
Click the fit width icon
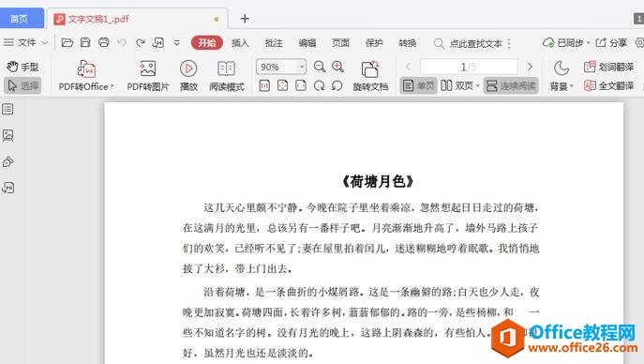click(301, 85)
